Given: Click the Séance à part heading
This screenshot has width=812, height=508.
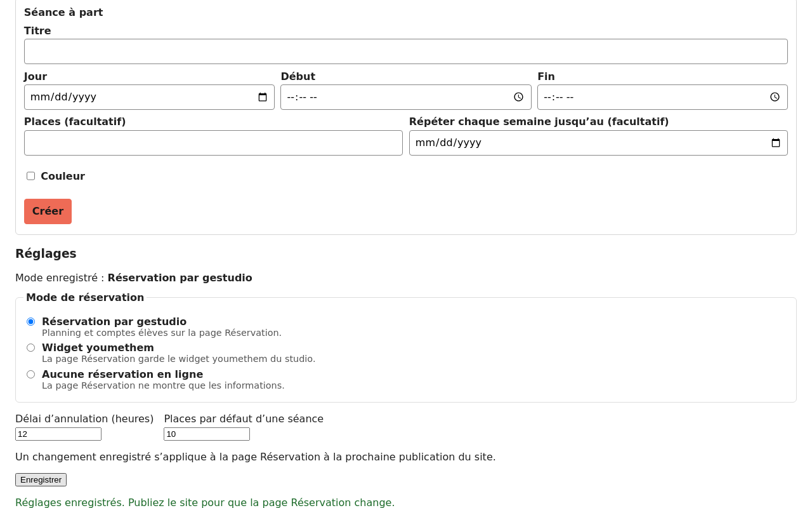Looking at the screenshot, I should click(x=63, y=12).
